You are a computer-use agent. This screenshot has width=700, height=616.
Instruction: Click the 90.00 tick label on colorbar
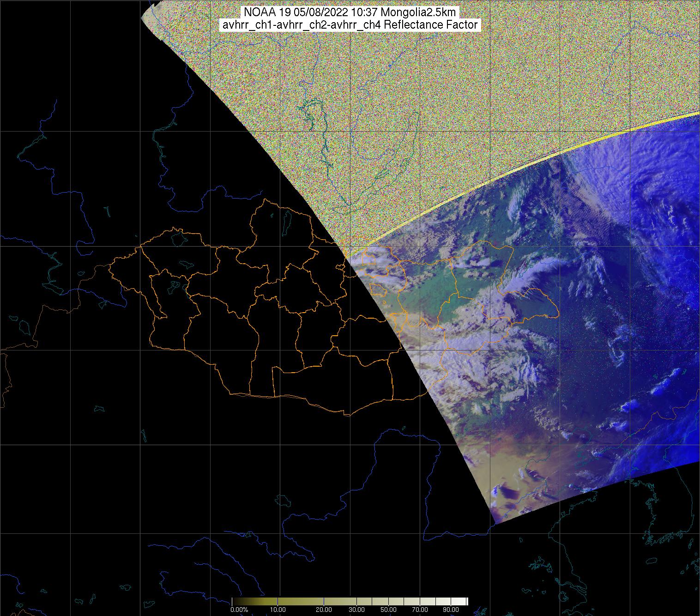451,610
